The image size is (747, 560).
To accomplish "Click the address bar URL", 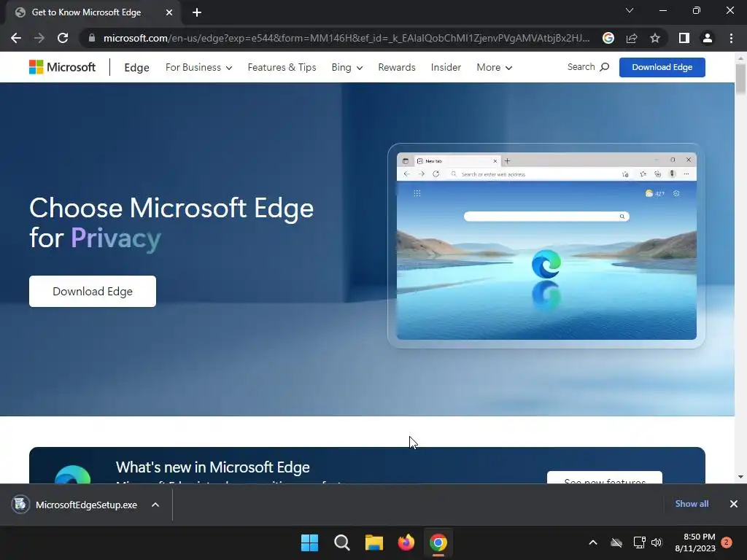I will (x=347, y=38).
